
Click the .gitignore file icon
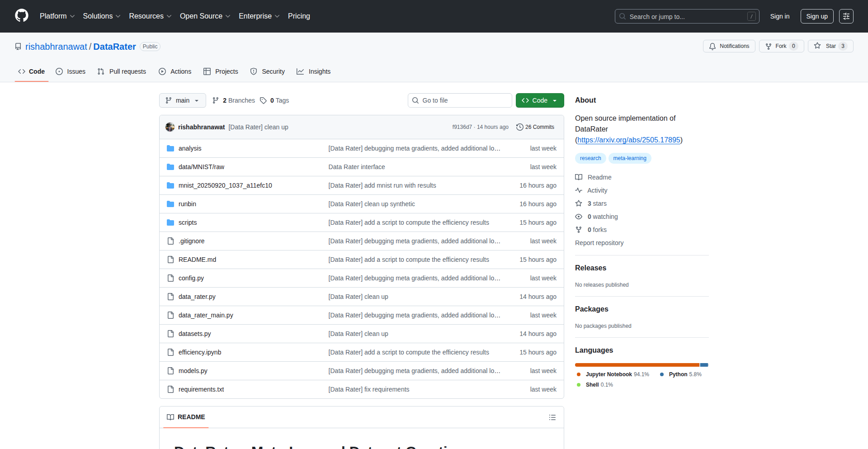tap(170, 241)
